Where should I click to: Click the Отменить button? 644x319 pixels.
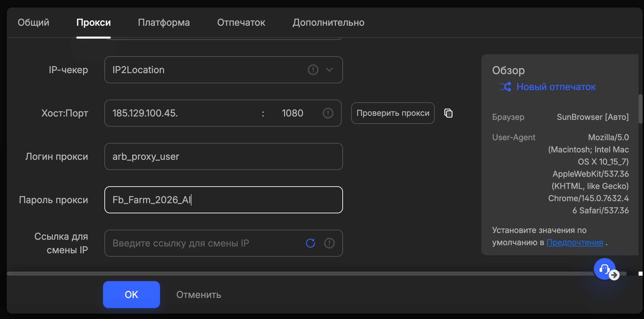198,294
